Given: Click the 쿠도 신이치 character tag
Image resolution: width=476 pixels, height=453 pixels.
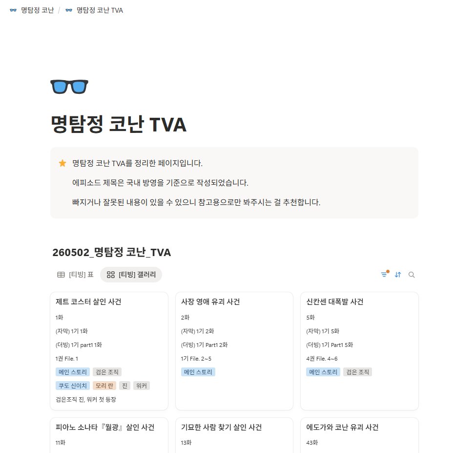Looking at the screenshot, I should [x=73, y=386].
